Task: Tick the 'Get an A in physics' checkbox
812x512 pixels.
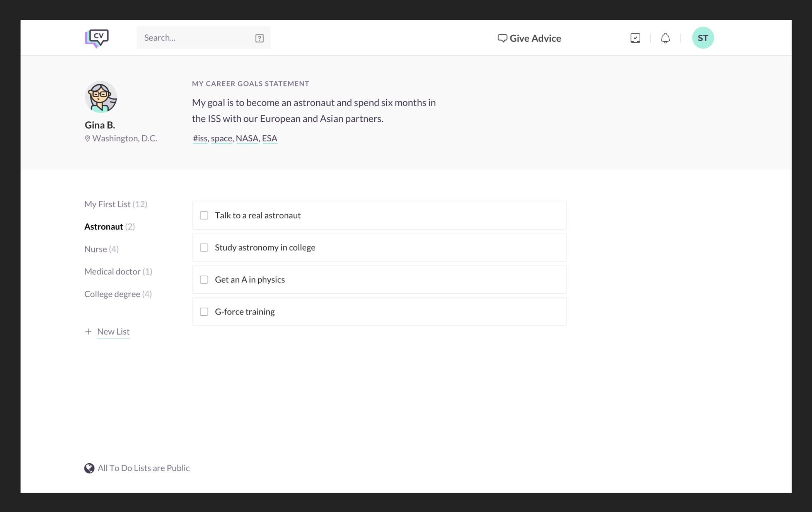Action: click(204, 279)
